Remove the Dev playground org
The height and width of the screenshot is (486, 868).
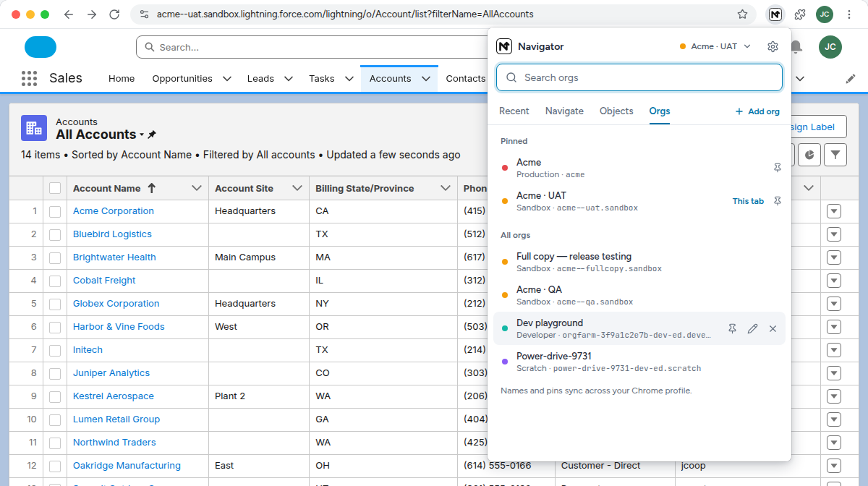pos(773,328)
